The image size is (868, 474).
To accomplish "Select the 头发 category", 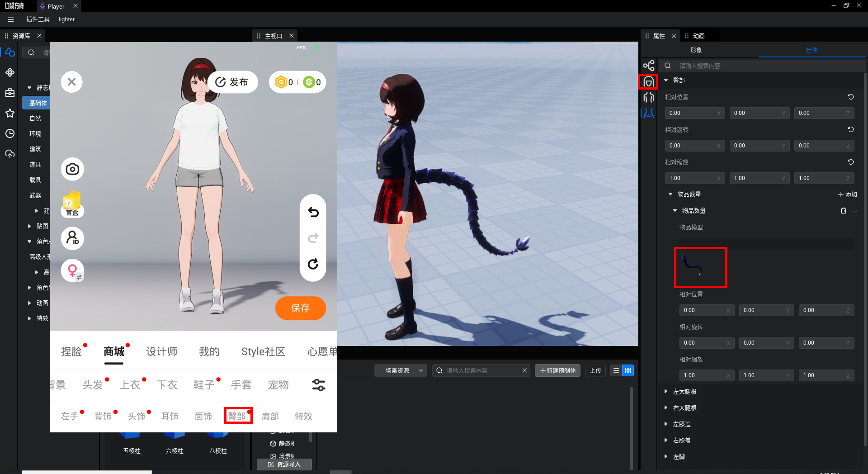I will pyautogui.click(x=93, y=385).
